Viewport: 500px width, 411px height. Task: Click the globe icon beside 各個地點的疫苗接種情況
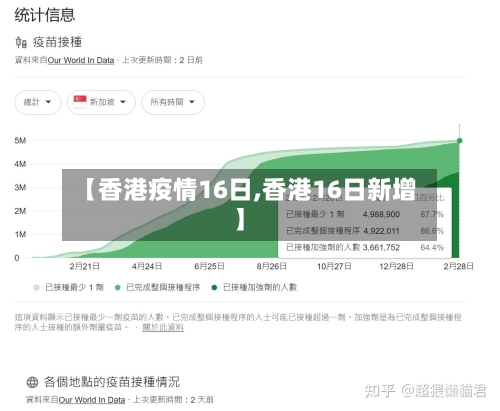pos(32,382)
